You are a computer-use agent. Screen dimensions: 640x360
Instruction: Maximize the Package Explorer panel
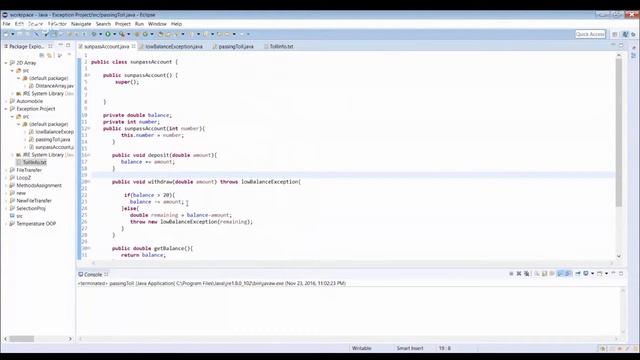(x=68, y=46)
